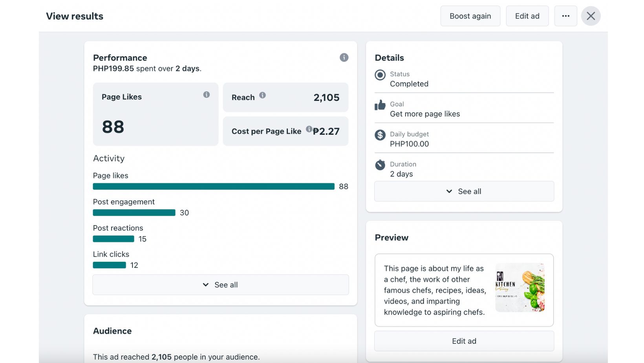644x363 pixels.
Task: Click the kitchen ad preview thumbnail
Action: click(520, 288)
